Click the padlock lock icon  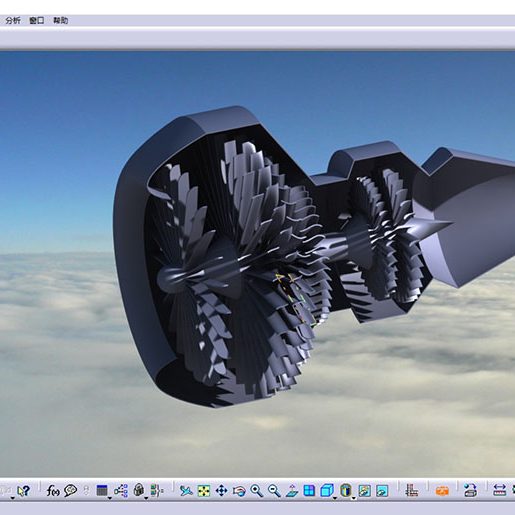[x=139, y=490]
